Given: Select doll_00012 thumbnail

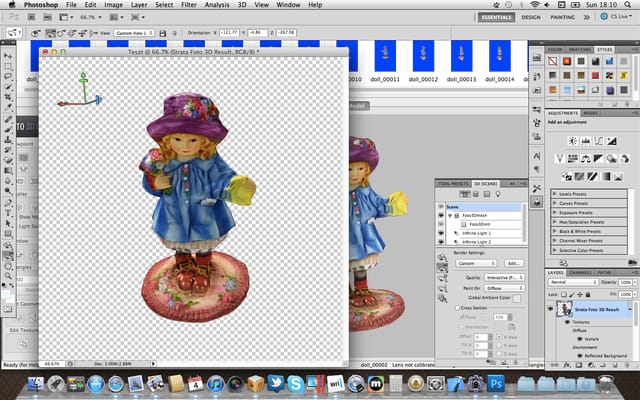Looking at the screenshot, I should pyautogui.click(x=423, y=56).
